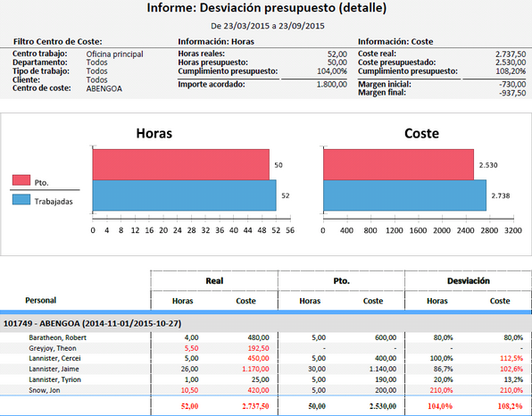
Task: Click Jaime Lannister's real cost 1.170,00
Action: 256,369
